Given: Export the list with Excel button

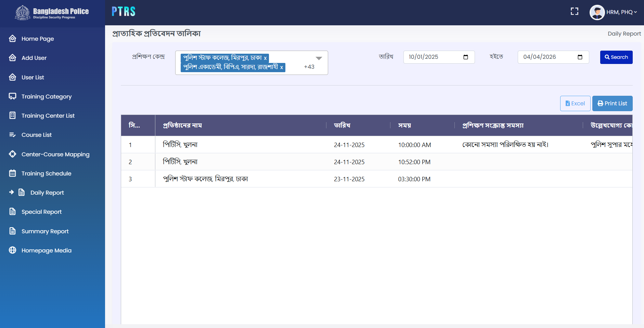Looking at the screenshot, I should (x=575, y=103).
